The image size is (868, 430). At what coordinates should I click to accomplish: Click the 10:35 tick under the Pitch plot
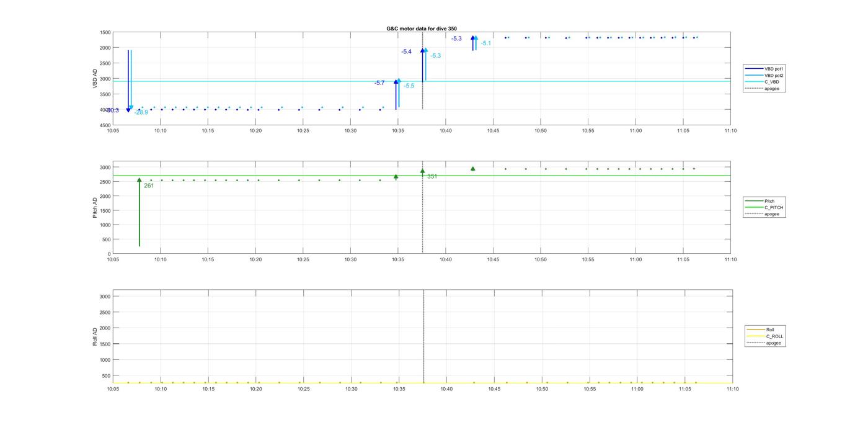(398, 259)
